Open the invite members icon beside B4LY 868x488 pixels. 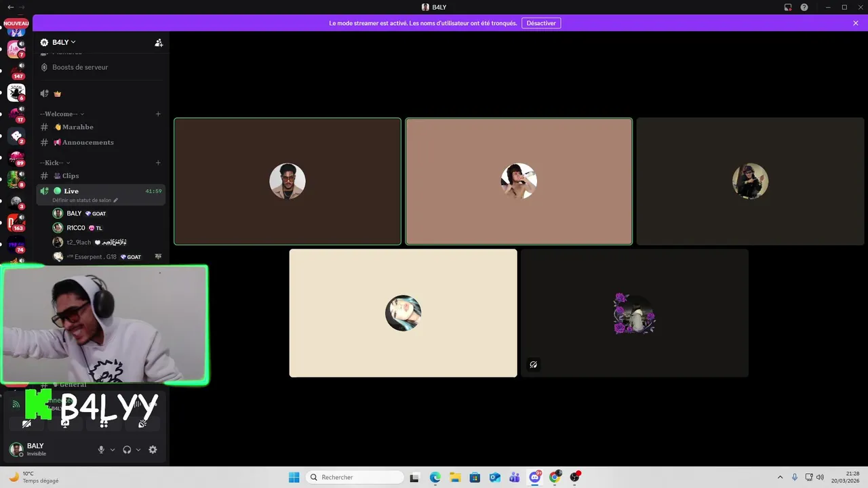(x=159, y=43)
